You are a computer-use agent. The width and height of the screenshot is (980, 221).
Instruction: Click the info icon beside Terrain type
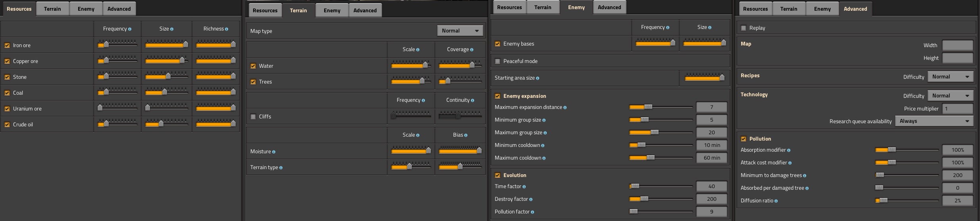(x=281, y=168)
